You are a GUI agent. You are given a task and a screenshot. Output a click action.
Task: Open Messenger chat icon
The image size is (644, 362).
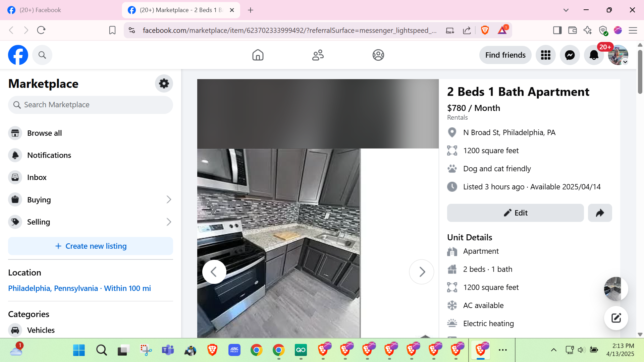point(570,55)
